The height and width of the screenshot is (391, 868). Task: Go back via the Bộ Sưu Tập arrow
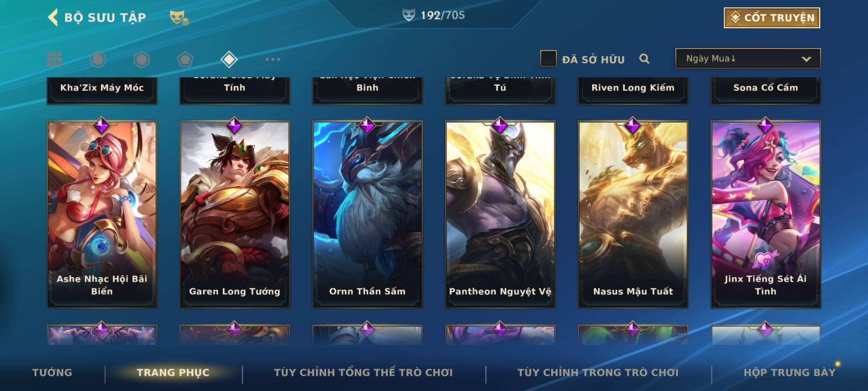53,17
